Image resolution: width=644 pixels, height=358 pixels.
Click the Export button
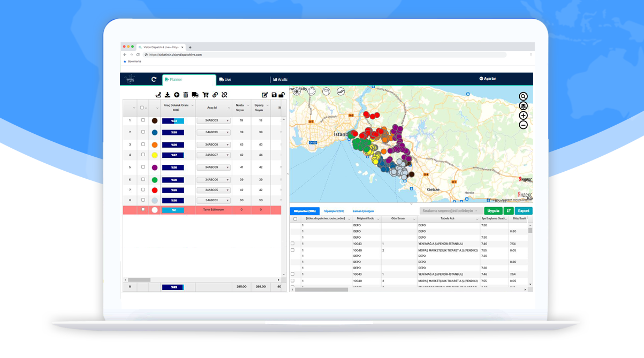524,211
